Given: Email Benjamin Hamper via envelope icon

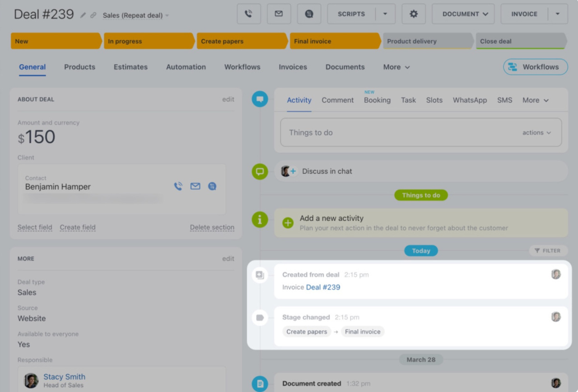Looking at the screenshot, I should pyautogui.click(x=195, y=186).
